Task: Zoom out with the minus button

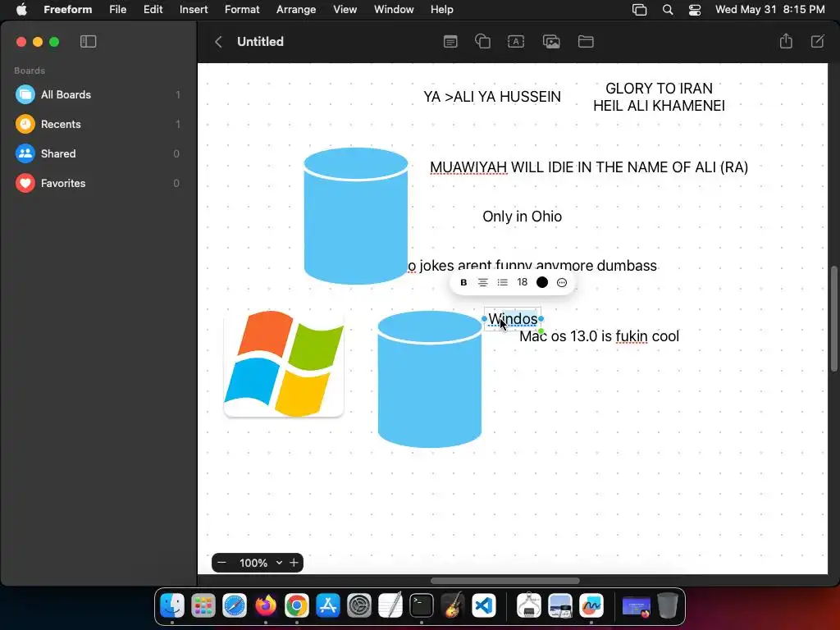Action: 221,563
